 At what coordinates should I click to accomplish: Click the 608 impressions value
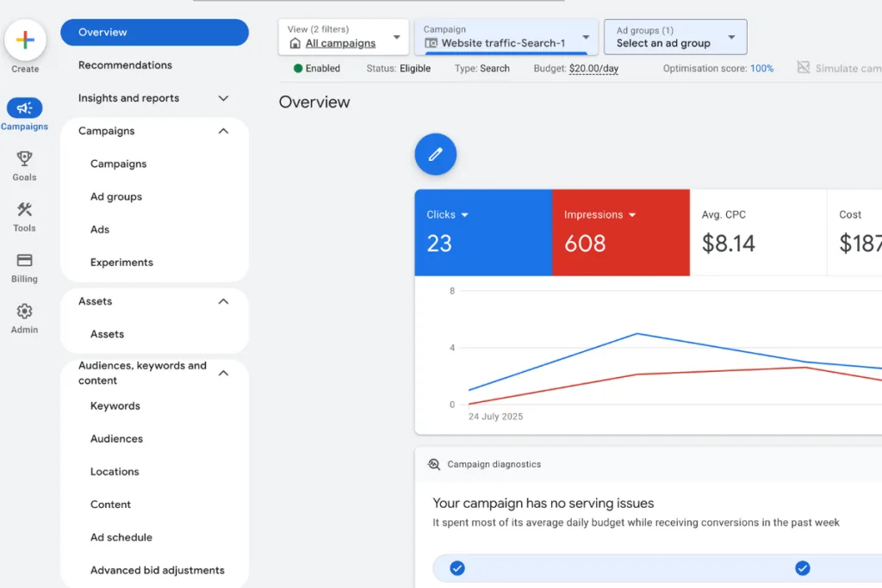pos(585,244)
